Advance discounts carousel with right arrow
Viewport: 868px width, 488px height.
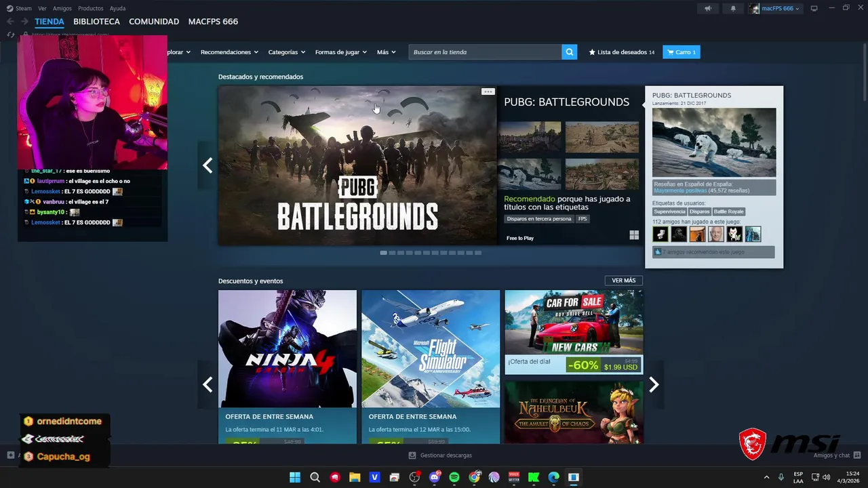(x=654, y=384)
